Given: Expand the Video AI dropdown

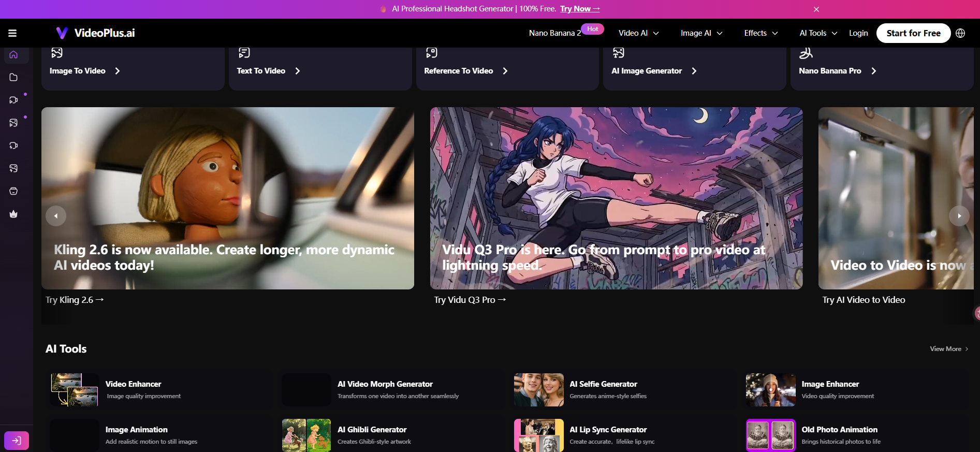Looking at the screenshot, I should (638, 33).
